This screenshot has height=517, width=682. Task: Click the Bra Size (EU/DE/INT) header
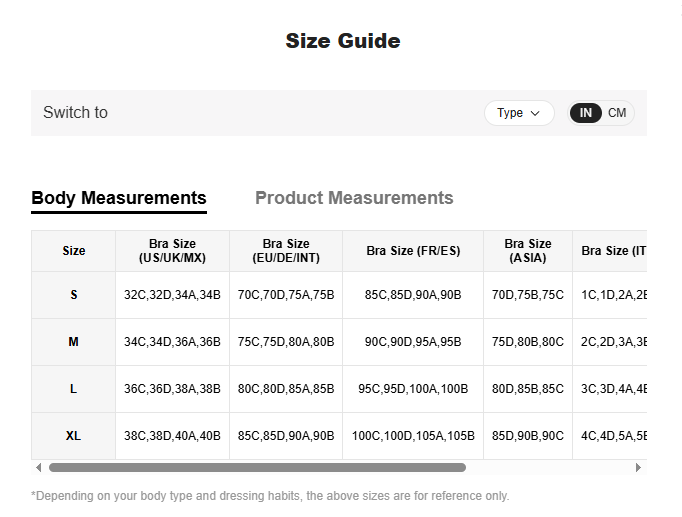pyautogui.click(x=286, y=251)
